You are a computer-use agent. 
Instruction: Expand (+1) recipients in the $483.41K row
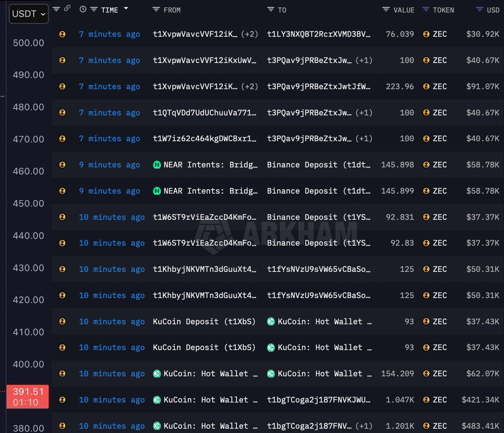(364, 426)
